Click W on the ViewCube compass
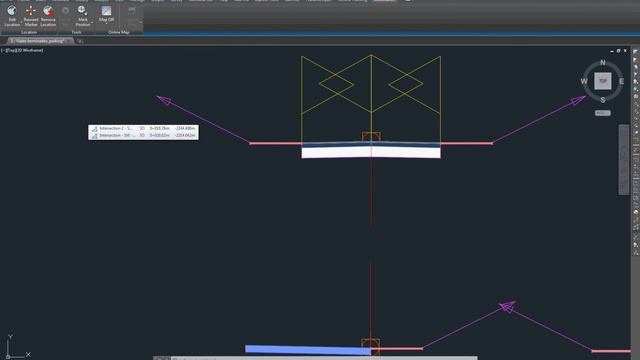 pos(584,81)
